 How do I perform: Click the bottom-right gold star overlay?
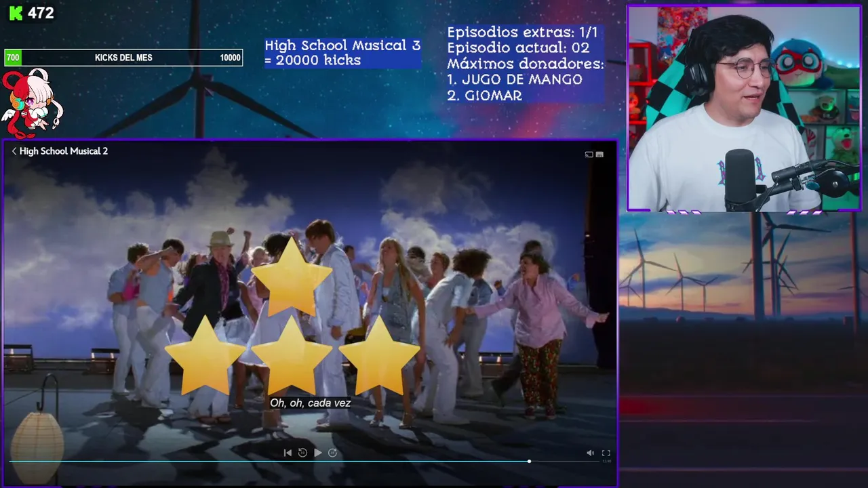[379, 356]
